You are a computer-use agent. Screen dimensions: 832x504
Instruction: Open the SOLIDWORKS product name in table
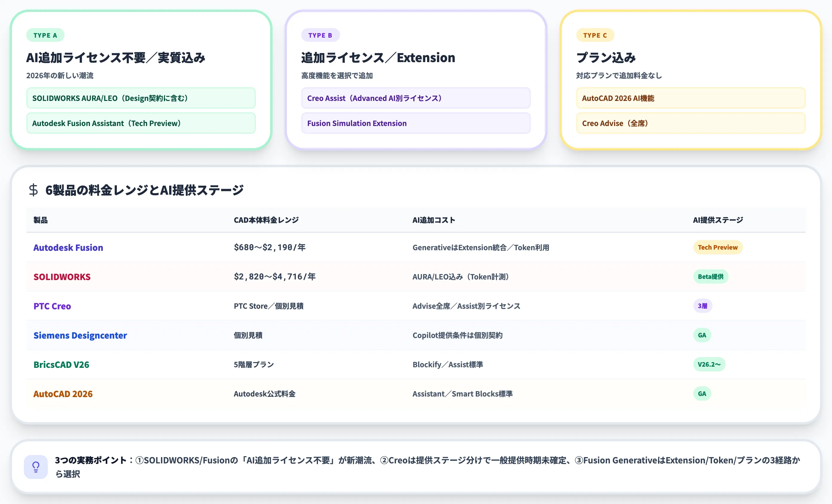pyautogui.click(x=62, y=277)
